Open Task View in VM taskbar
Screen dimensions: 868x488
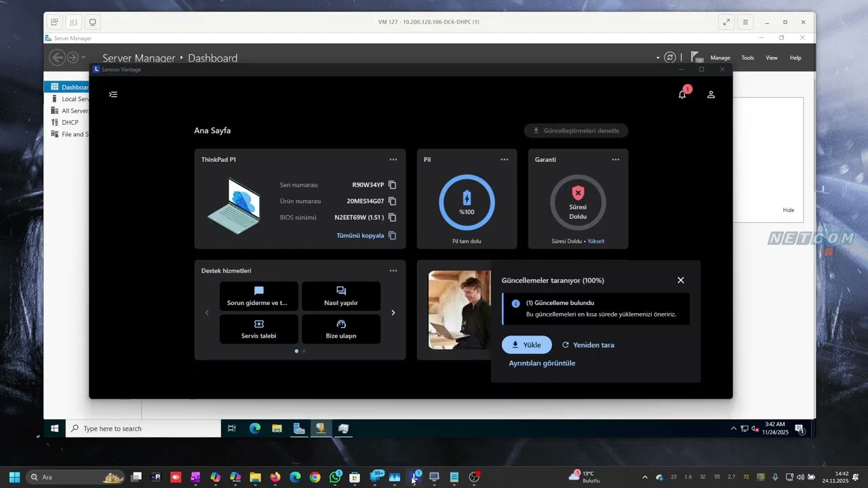(232, 428)
